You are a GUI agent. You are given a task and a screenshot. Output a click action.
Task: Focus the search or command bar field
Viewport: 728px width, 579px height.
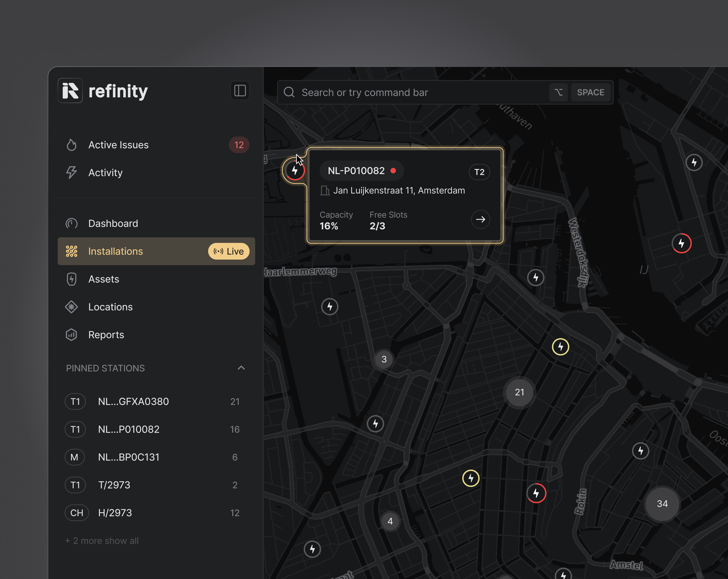[x=445, y=92]
